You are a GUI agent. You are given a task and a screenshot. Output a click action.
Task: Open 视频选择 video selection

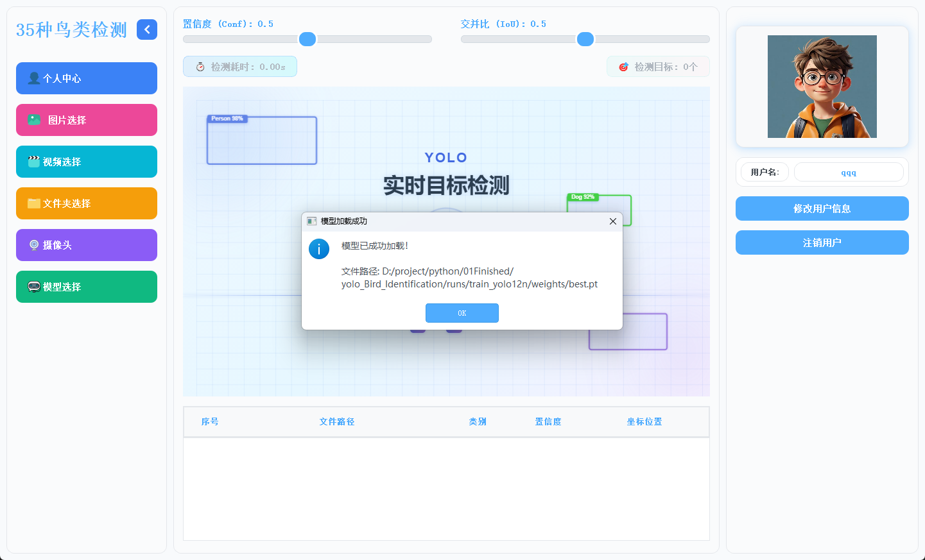(x=87, y=162)
